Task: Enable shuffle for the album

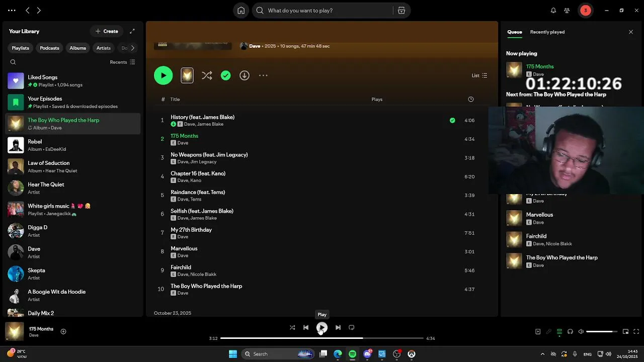Action: coord(207,75)
